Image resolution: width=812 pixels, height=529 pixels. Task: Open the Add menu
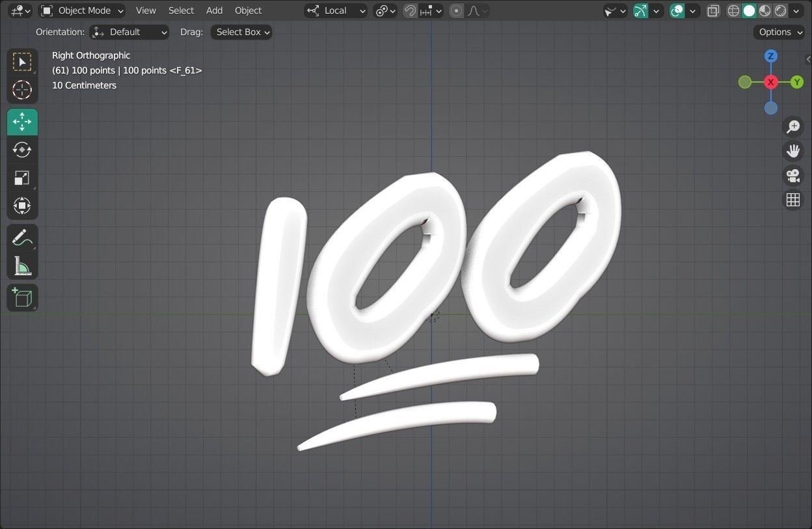(x=214, y=10)
